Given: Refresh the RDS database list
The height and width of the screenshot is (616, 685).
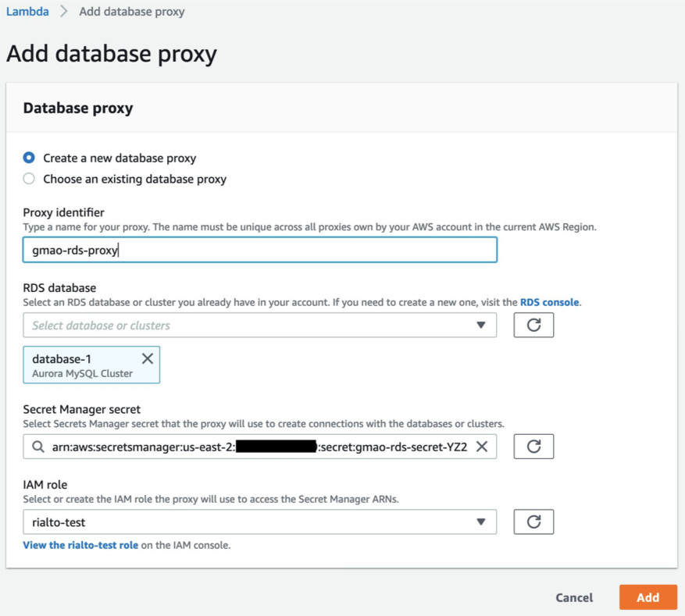Looking at the screenshot, I should (x=533, y=325).
